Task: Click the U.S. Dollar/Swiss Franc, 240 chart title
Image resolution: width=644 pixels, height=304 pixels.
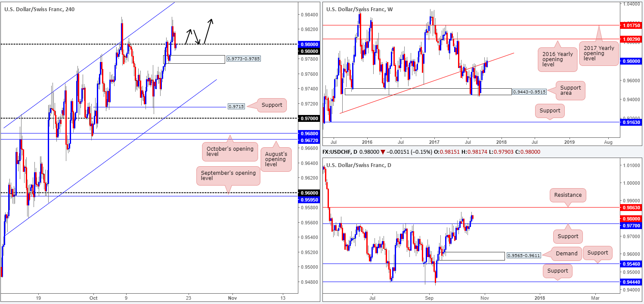Action: point(40,9)
